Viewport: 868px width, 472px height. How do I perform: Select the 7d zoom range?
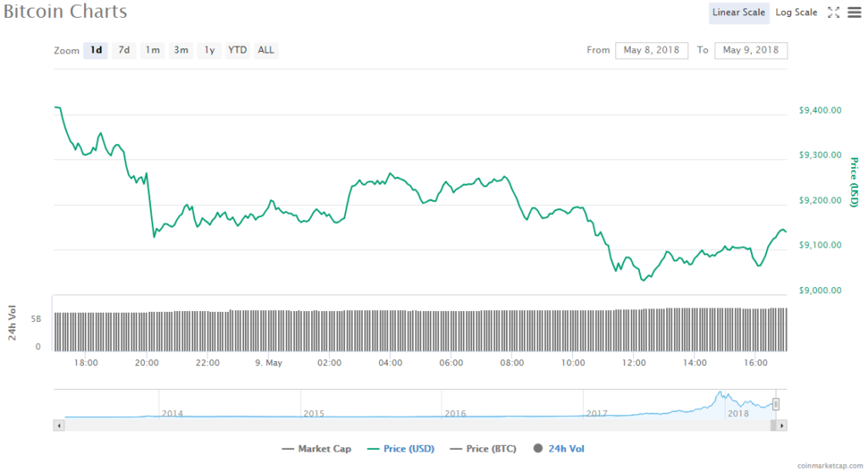pyautogui.click(x=124, y=50)
